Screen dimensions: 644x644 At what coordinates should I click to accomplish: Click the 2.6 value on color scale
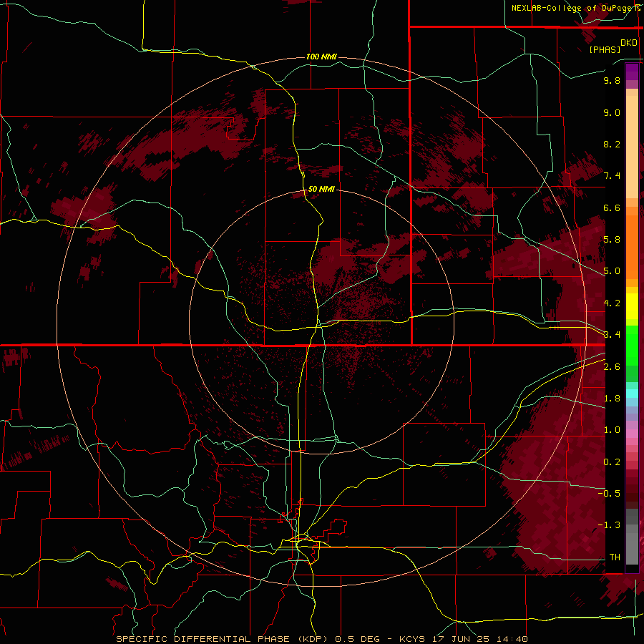coord(612,367)
